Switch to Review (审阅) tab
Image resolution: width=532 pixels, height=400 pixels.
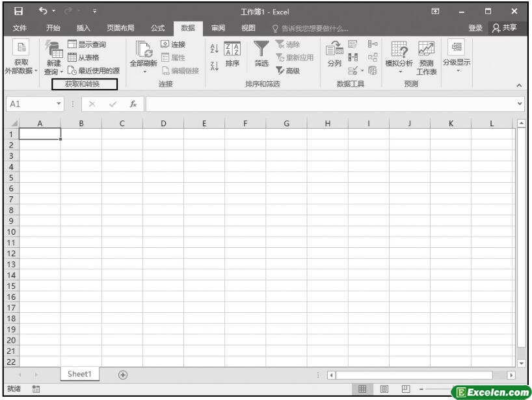tap(218, 28)
